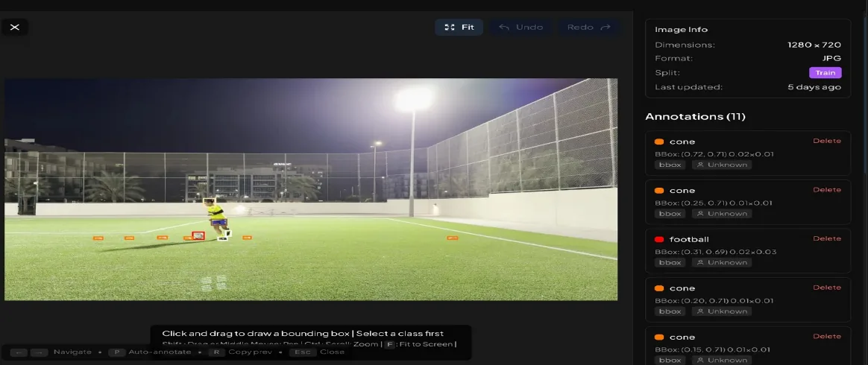Click the Redo button
Image resolution: width=868 pixels, height=365 pixels.
[x=589, y=27]
